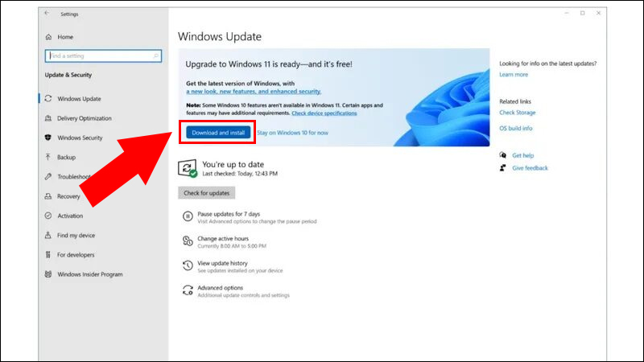644x362 pixels.
Task: Open the Activation settings page
Action: coord(70,216)
